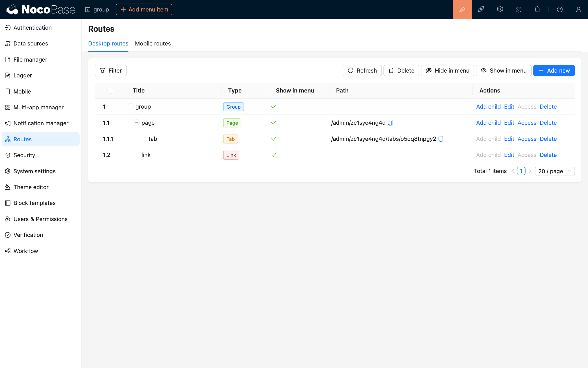This screenshot has width=588, height=368.
Task: Go to pagination page 1
Action: [x=521, y=171]
